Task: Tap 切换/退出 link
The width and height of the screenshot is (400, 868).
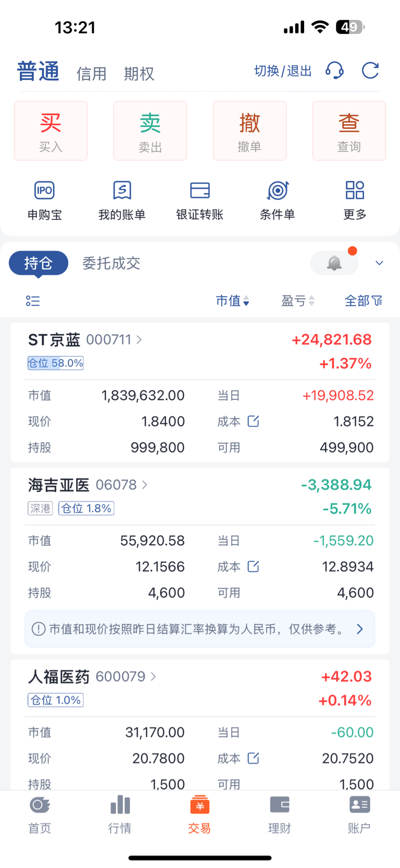Action: (x=283, y=71)
